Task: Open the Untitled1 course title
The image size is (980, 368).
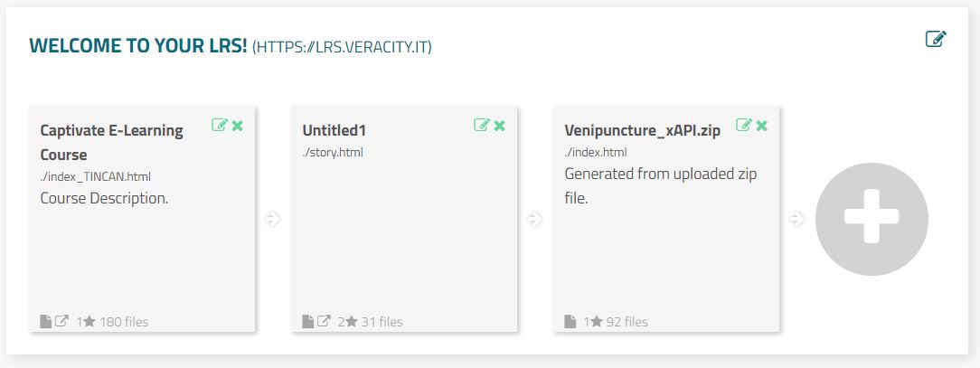Action: [335, 131]
